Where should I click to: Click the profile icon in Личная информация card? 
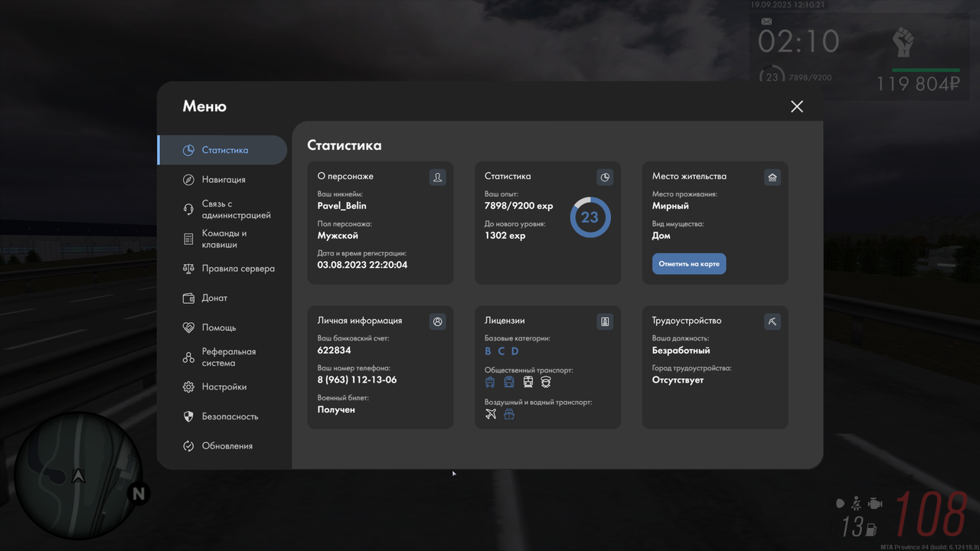click(438, 321)
